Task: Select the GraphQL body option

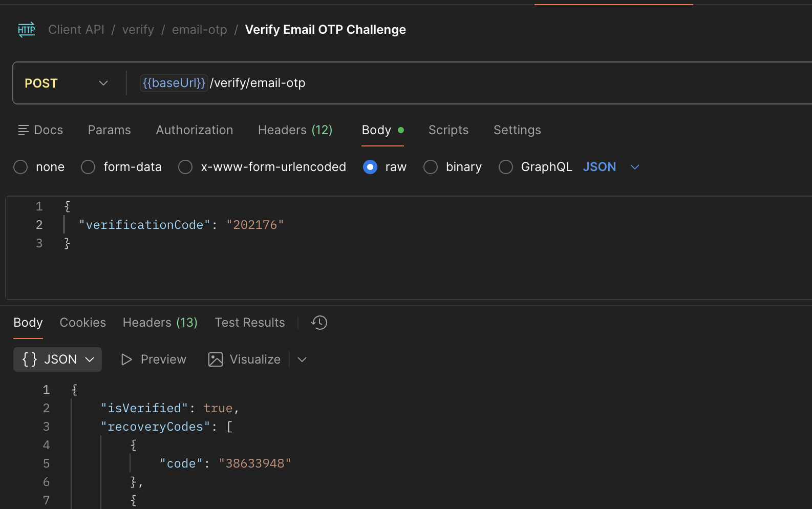Action: [506, 167]
